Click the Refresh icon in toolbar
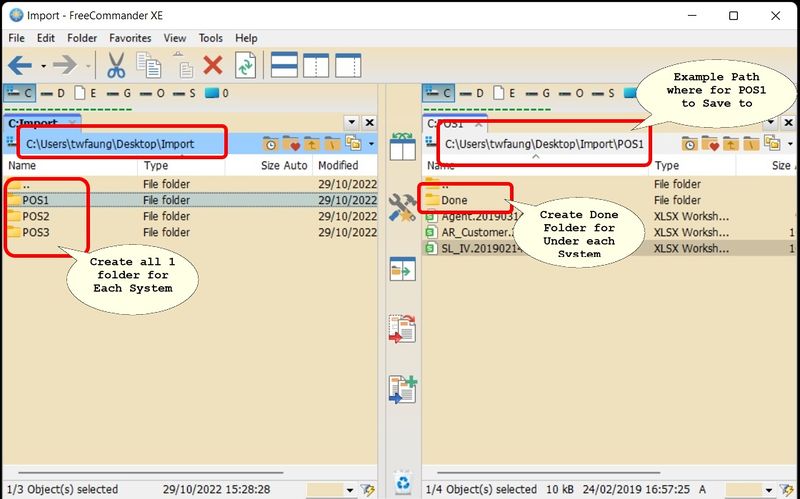 click(245, 66)
